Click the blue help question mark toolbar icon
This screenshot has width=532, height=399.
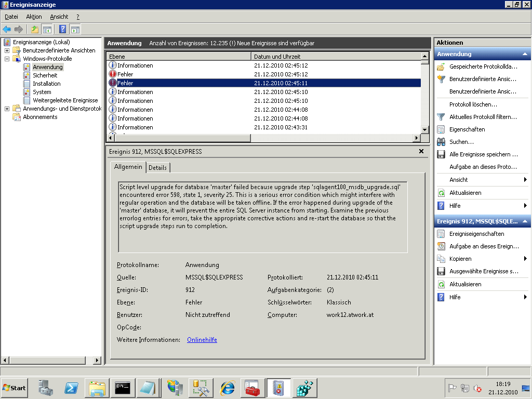pyautogui.click(x=63, y=29)
